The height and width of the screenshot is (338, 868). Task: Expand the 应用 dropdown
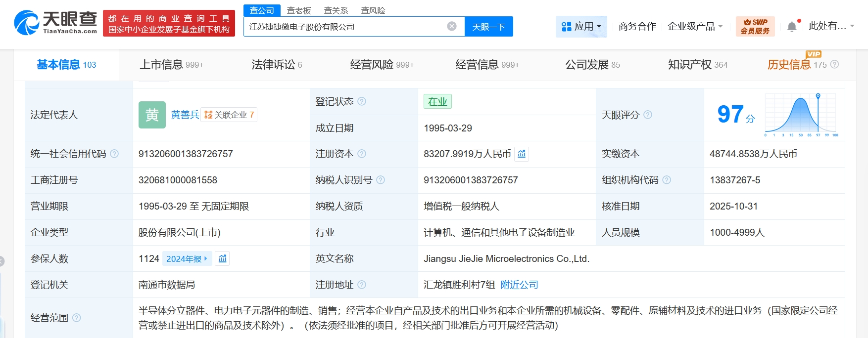581,27
